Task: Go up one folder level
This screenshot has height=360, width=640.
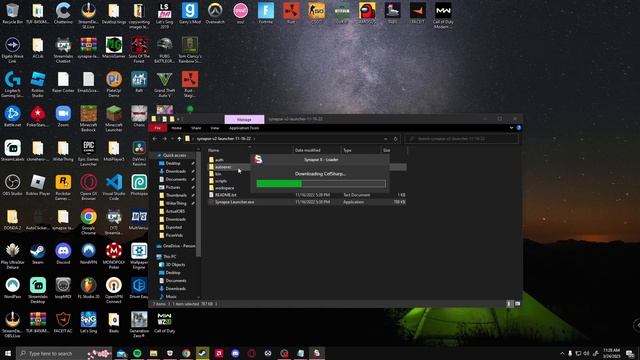Action: pyautogui.click(x=179, y=139)
